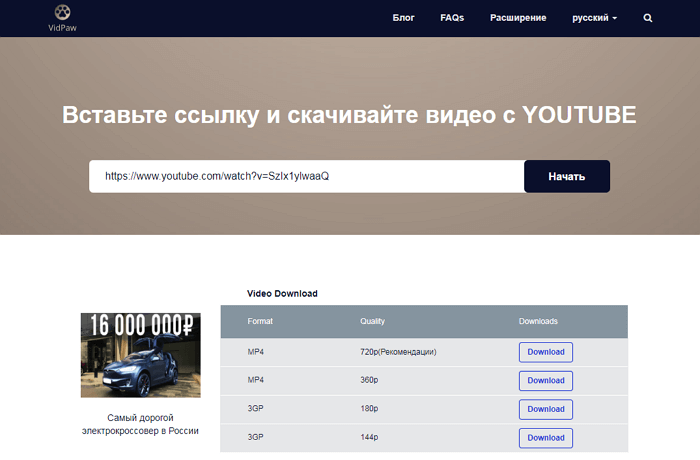Open the Блог menu item
The width and height of the screenshot is (700, 460).
(x=403, y=18)
